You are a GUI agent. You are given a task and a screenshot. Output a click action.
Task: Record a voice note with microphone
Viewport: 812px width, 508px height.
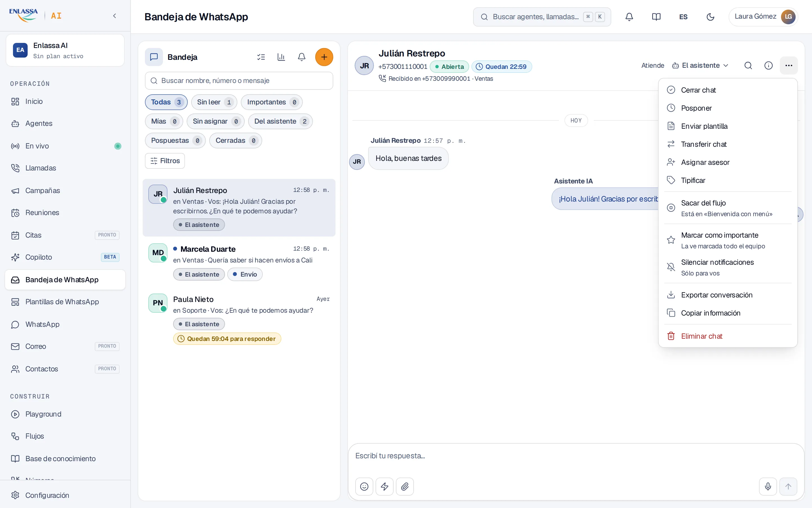point(768,486)
